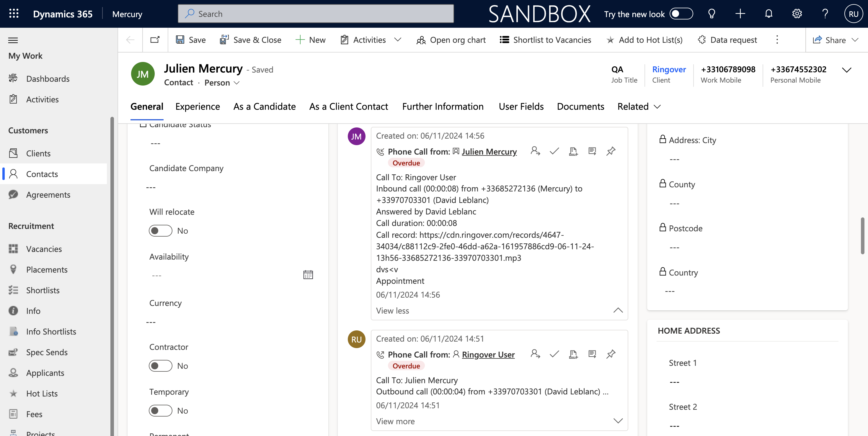The width and height of the screenshot is (868, 436).
Task: Open the app launcher waffle icon
Action: [14, 14]
